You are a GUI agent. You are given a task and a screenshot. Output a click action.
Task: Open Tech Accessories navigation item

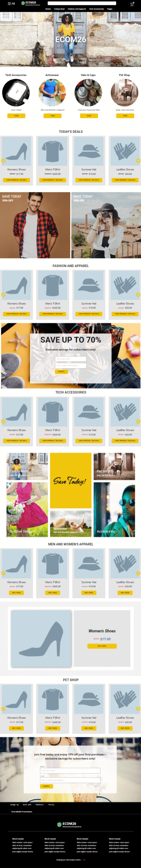click(x=97, y=9)
